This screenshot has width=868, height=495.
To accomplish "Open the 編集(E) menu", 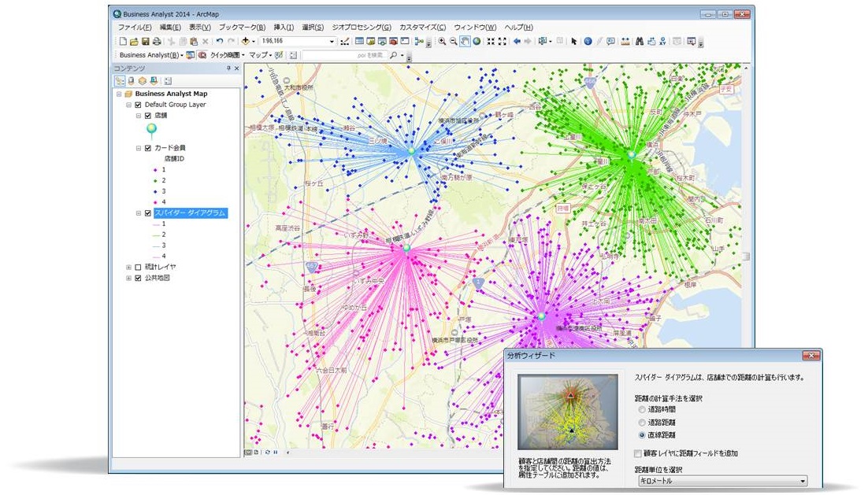I will point(170,27).
